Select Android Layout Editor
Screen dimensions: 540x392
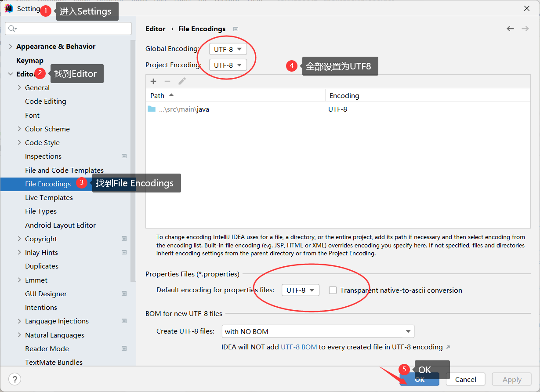(x=61, y=225)
